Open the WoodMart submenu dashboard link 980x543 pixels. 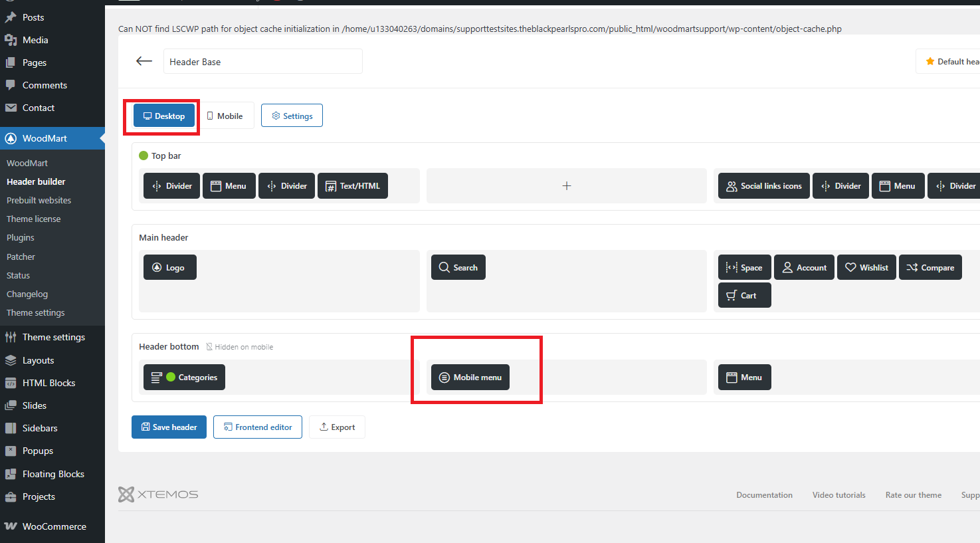27,163
